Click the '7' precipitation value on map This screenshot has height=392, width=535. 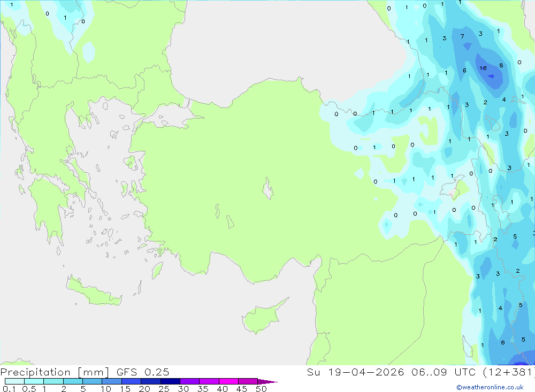click(x=462, y=36)
